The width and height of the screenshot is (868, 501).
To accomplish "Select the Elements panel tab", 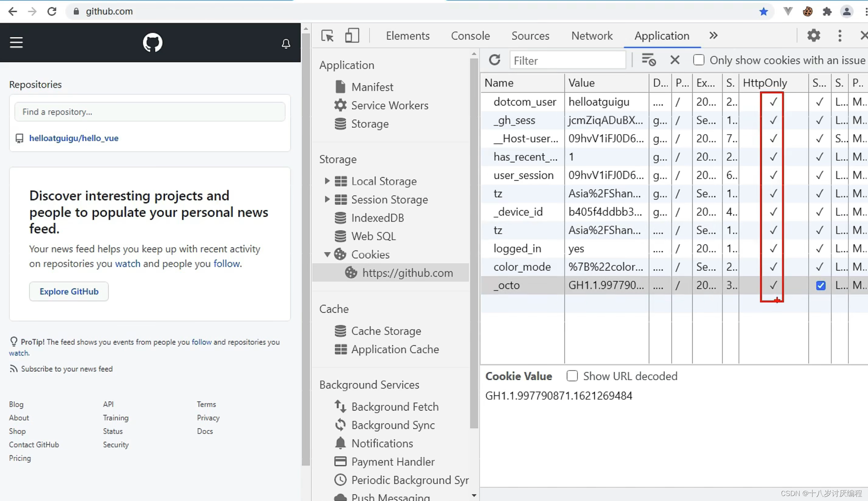I will pos(408,36).
